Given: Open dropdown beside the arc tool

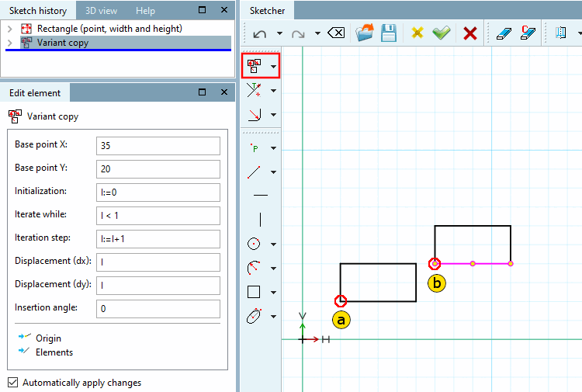Looking at the screenshot, I should (x=274, y=268).
